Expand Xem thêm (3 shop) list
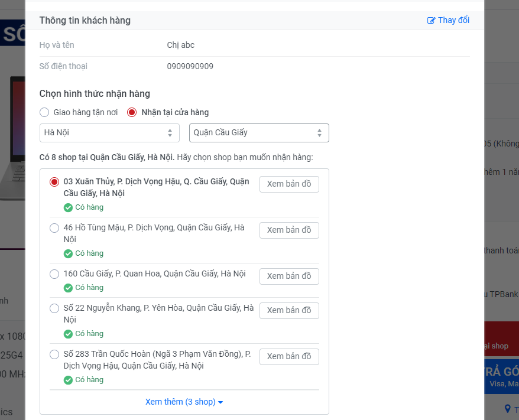 click(x=184, y=402)
